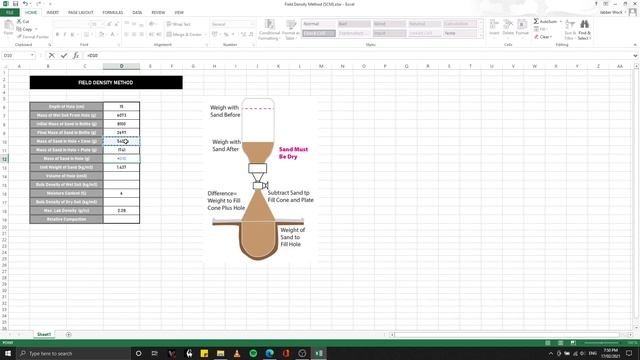
Task: Toggle Italic formatting
Action: tap(64, 34)
